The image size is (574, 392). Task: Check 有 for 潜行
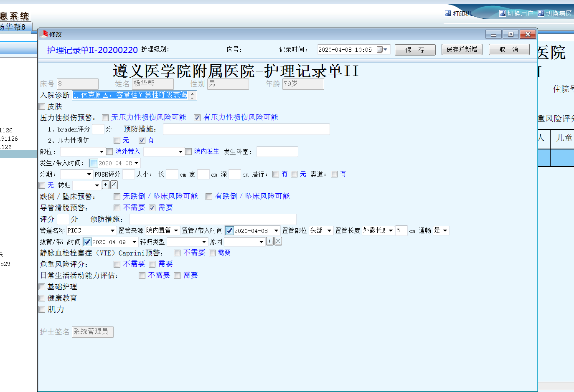pyautogui.click(x=276, y=174)
